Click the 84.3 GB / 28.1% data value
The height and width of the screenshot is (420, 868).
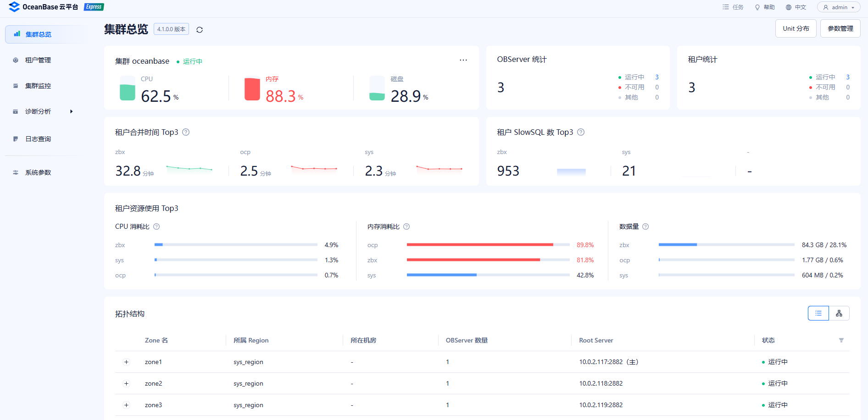824,245
